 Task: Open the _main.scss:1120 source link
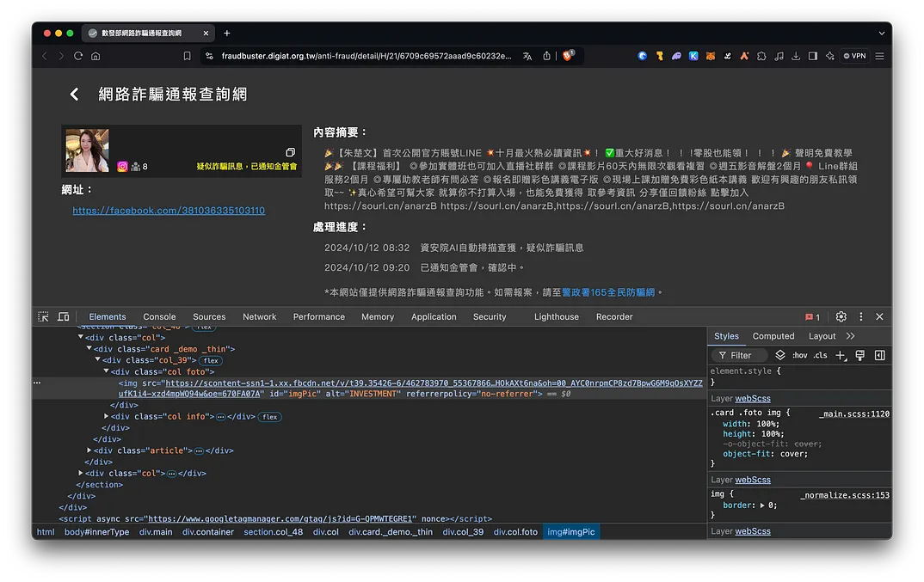point(853,414)
